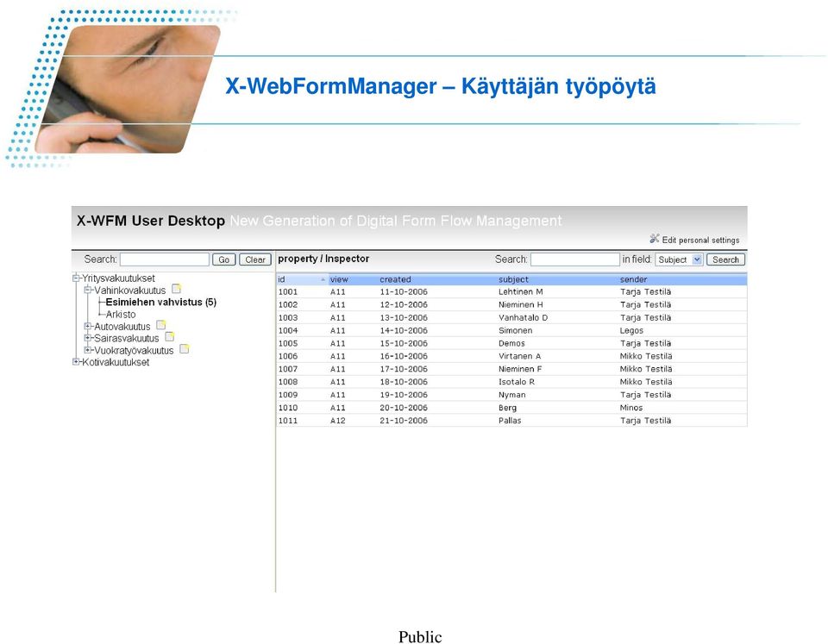Sort by the subject column header
Viewport: 828px width, 644px height.
[513, 279]
